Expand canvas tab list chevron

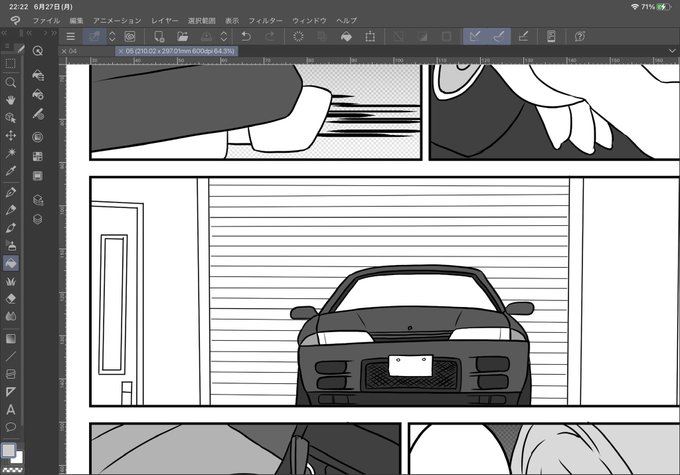pyautogui.click(x=672, y=51)
